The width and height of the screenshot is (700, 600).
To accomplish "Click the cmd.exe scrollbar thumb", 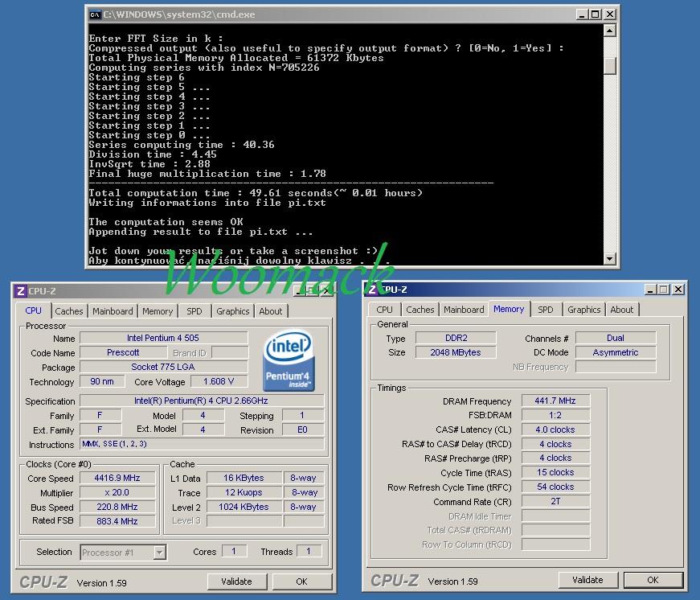I will (x=610, y=66).
